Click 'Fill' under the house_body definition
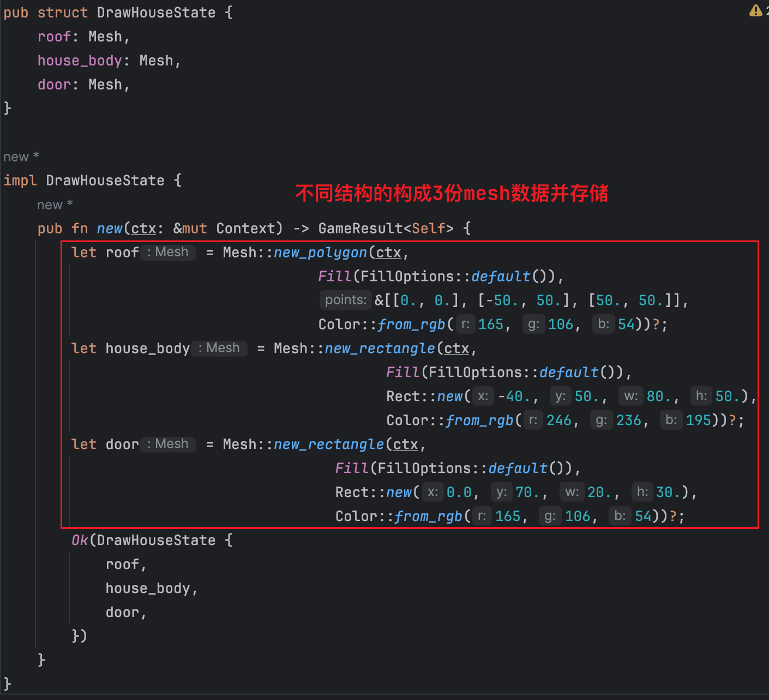The height and width of the screenshot is (700, 769). [x=403, y=372]
